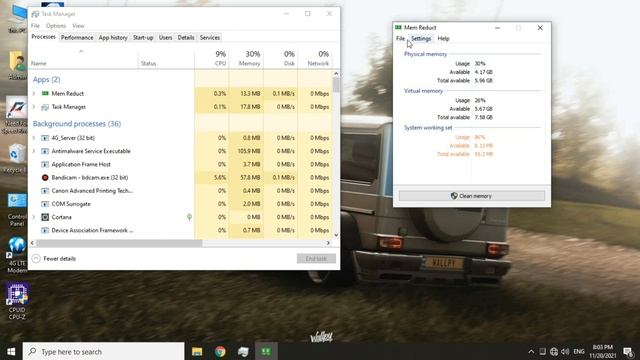
Task: Expand the Cortana process row
Action: pyautogui.click(x=34, y=217)
